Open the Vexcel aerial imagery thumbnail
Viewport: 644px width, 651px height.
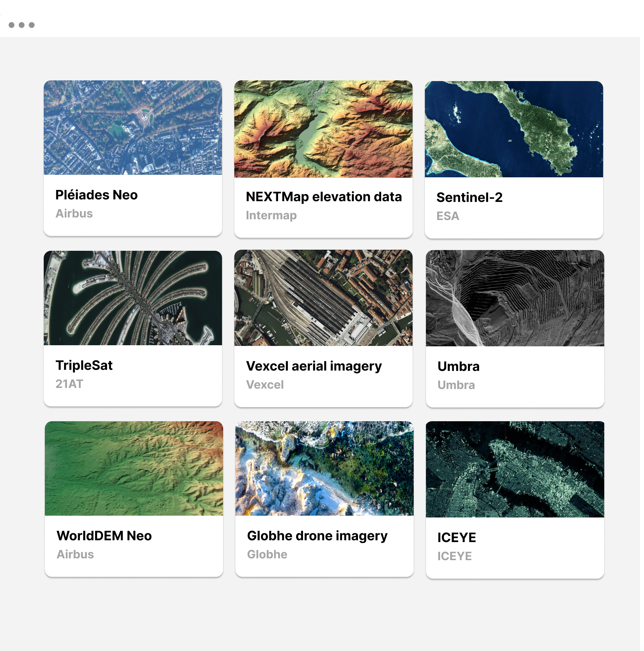tap(323, 298)
